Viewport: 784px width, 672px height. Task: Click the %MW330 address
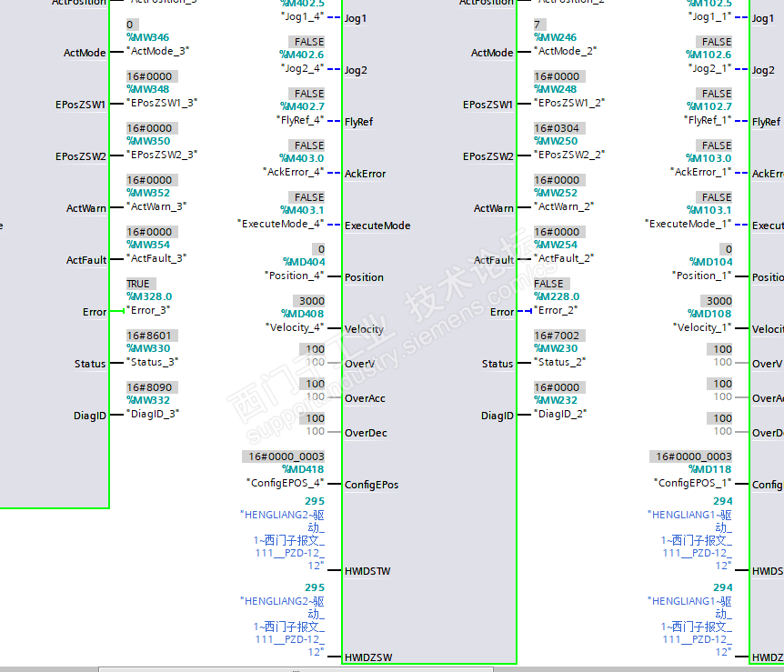pos(148,348)
